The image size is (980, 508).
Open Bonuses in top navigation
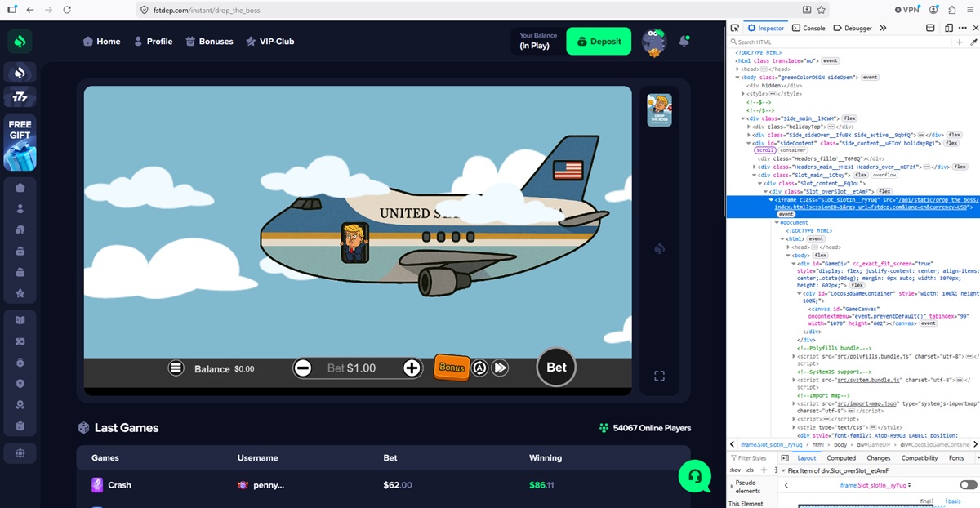pos(209,41)
